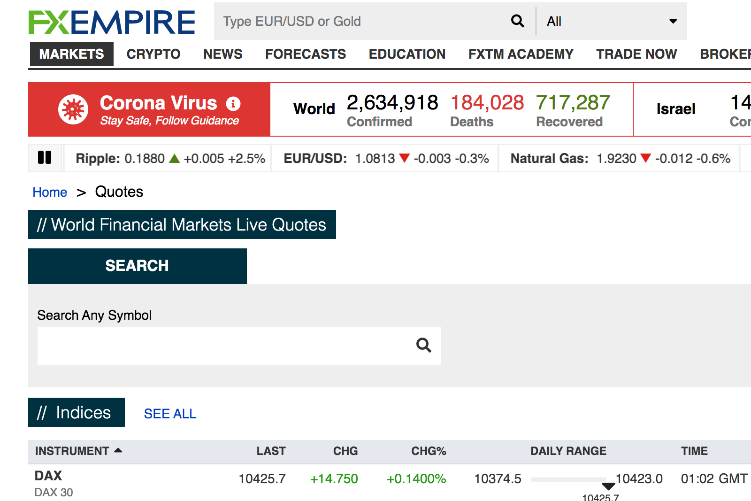Click DAX last price 10425.7

coord(262,479)
